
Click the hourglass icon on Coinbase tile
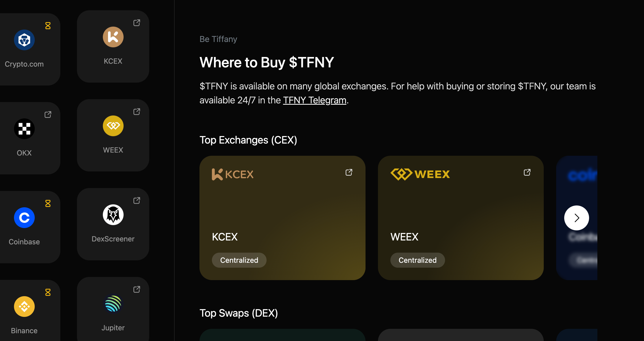tap(48, 203)
